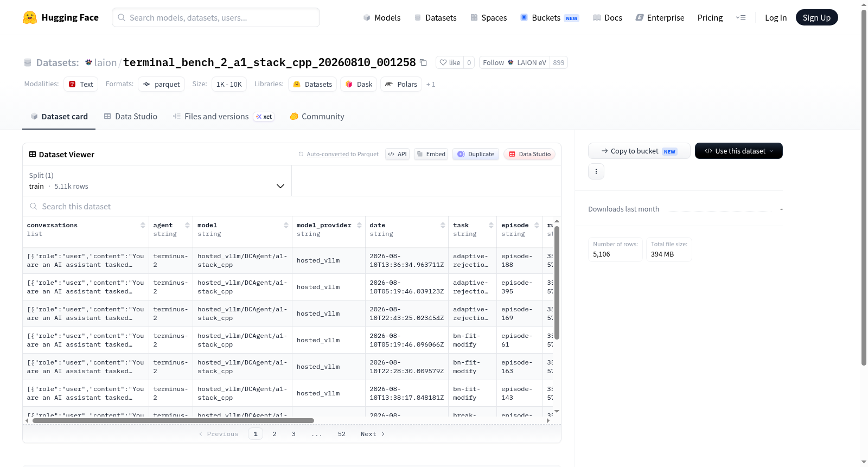Click the laion owner link
The height and width of the screenshot is (467, 868).
point(105,62)
